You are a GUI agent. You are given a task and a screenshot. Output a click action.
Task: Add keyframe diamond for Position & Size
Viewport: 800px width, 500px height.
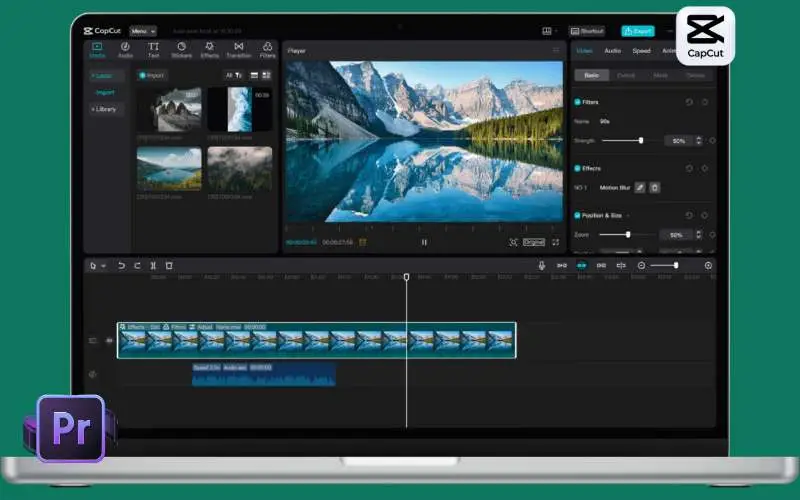705,215
